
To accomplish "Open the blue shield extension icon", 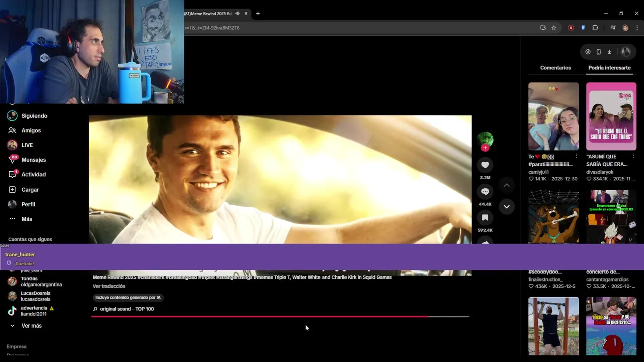I will click(x=583, y=28).
